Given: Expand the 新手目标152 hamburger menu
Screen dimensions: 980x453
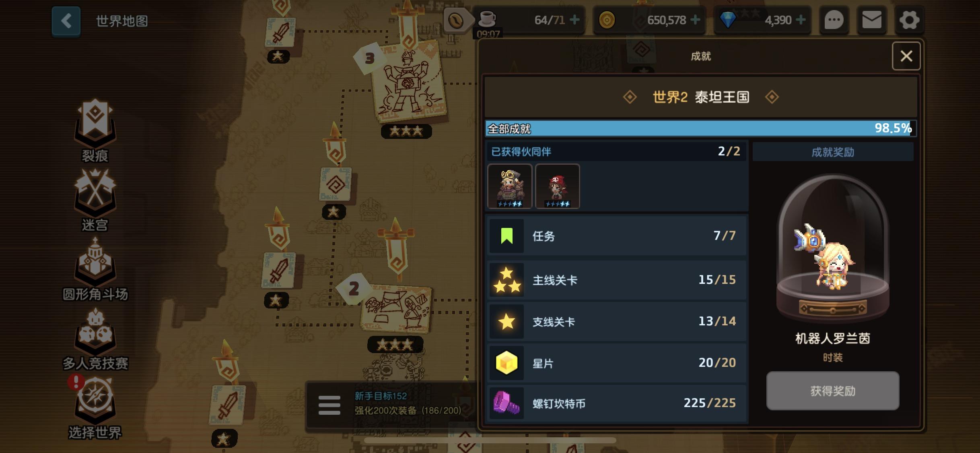Looking at the screenshot, I should coord(329,405).
